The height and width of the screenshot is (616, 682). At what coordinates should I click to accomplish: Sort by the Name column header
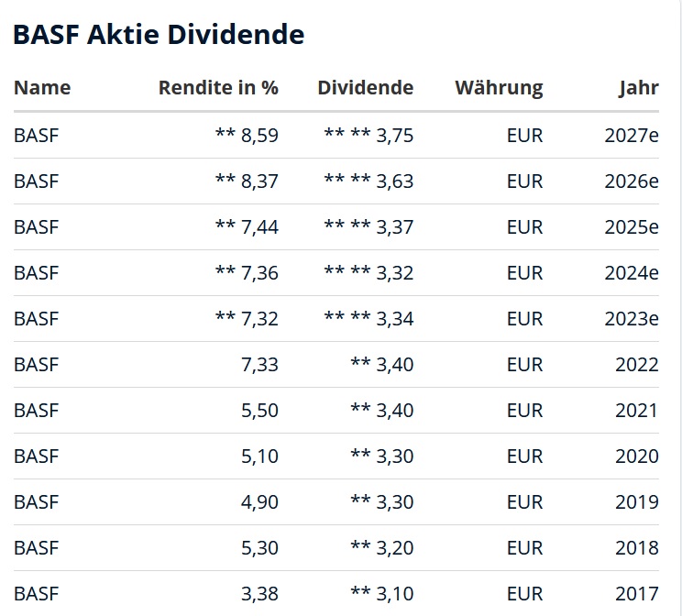tap(42, 88)
